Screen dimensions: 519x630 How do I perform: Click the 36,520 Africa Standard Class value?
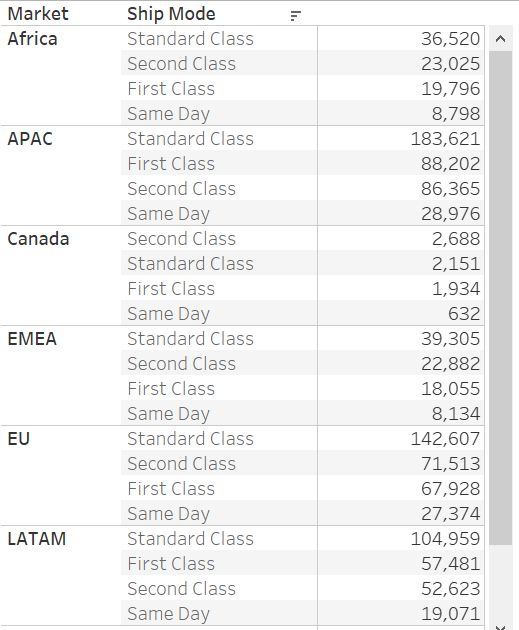[450, 39]
